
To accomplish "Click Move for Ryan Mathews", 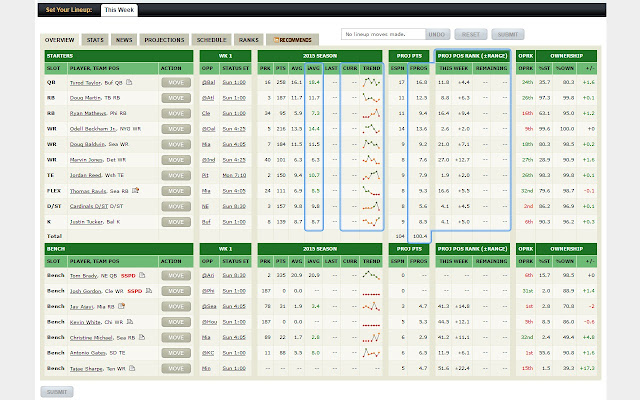I will click(176, 113).
